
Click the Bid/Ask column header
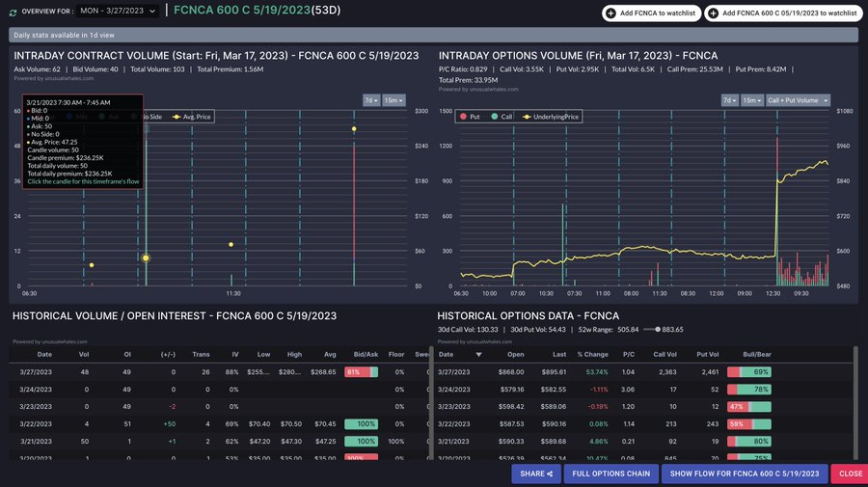(366, 354)
